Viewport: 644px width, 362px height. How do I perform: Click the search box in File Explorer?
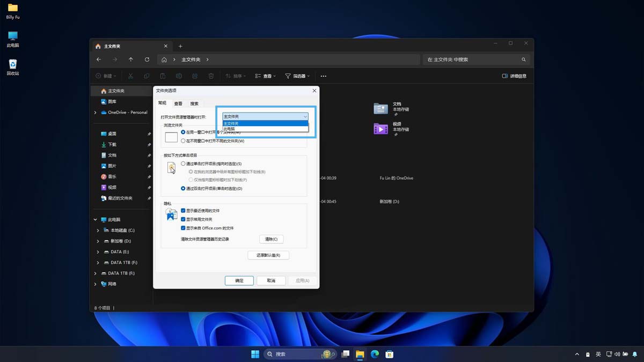tap(475, 60)
